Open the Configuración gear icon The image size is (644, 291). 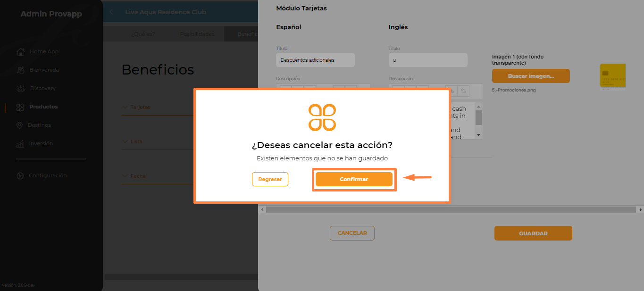coord(20,176)
